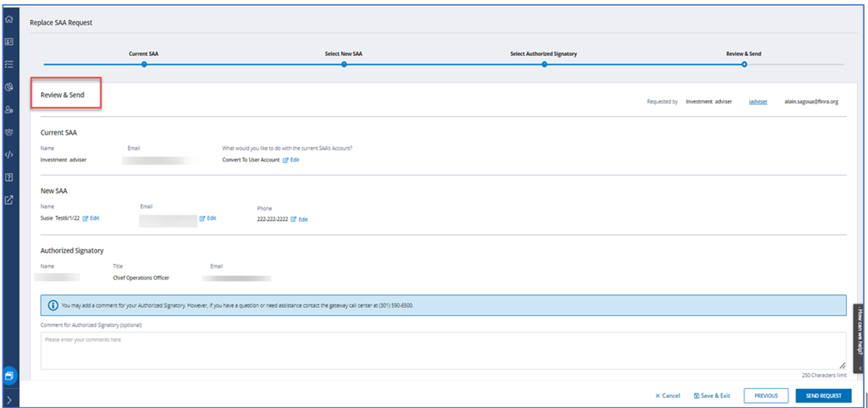The width and height of the screenshot is (868, 408).
Task: Open the external link sidebar icon
Action: 9,200
